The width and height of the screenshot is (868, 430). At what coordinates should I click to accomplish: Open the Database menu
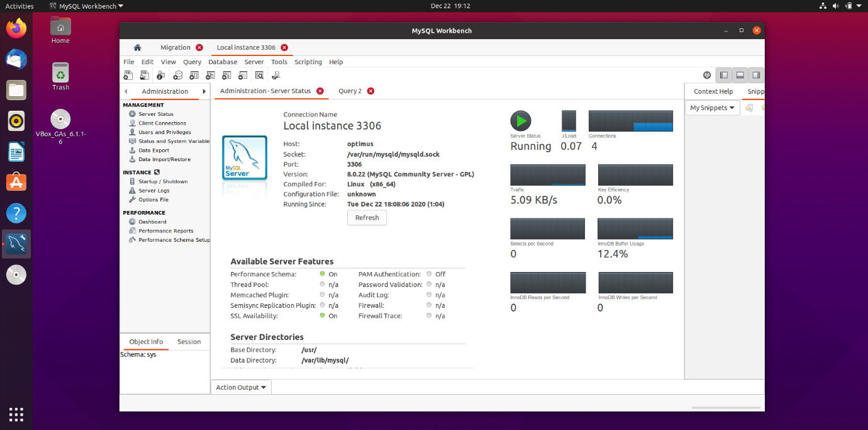click(x=223, y=62)
